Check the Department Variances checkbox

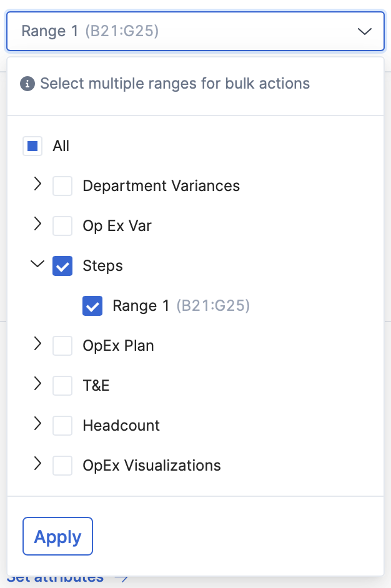(62, 184)
